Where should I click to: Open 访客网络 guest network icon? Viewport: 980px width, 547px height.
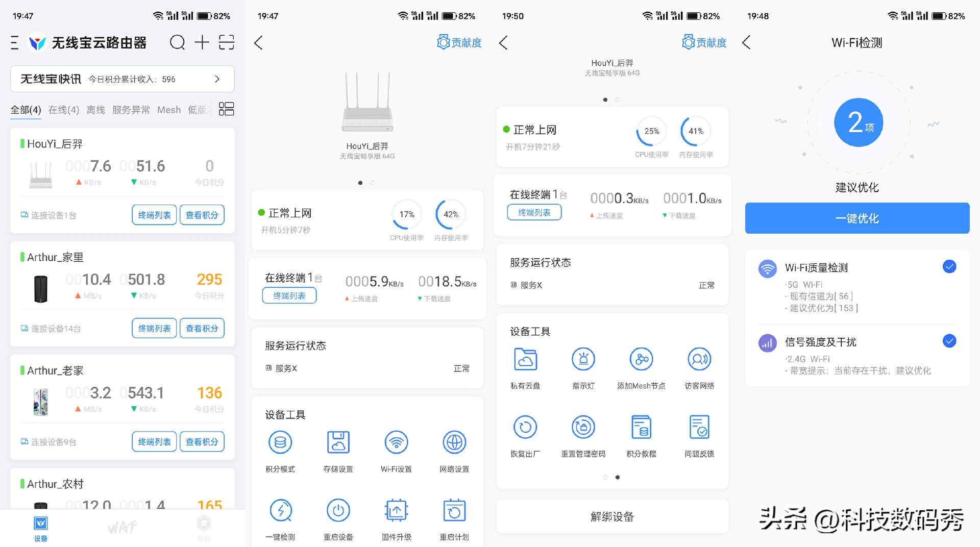pos(699,359)
